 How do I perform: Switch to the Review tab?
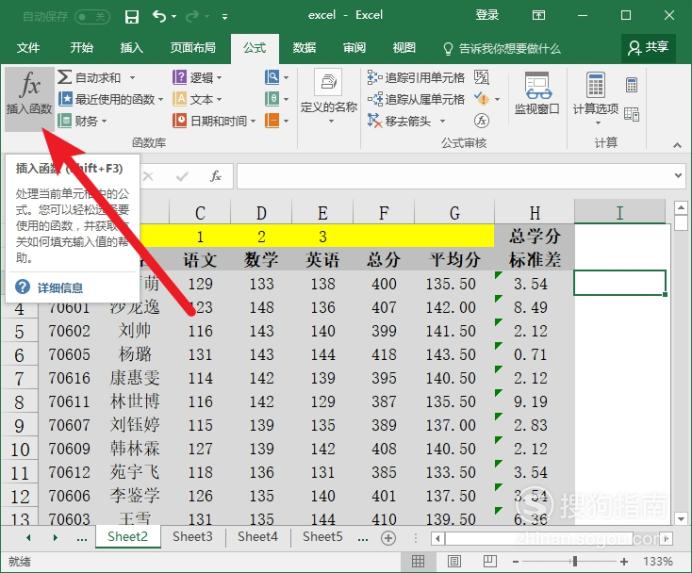pyautogui.click(x=354, y=48)
